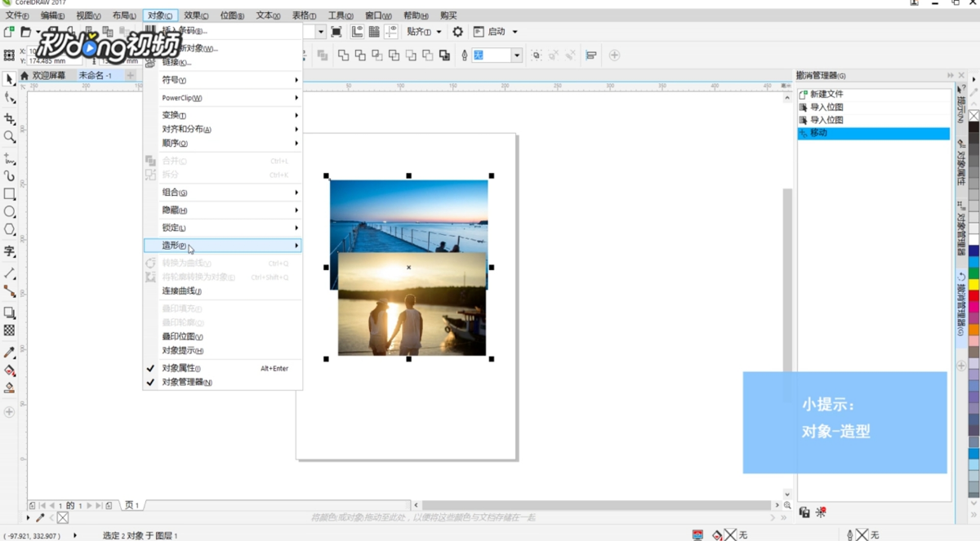This screenshot has width=980, height=541.
Task: Expand the 变换 submenu
Action: [x=222, y=115]
